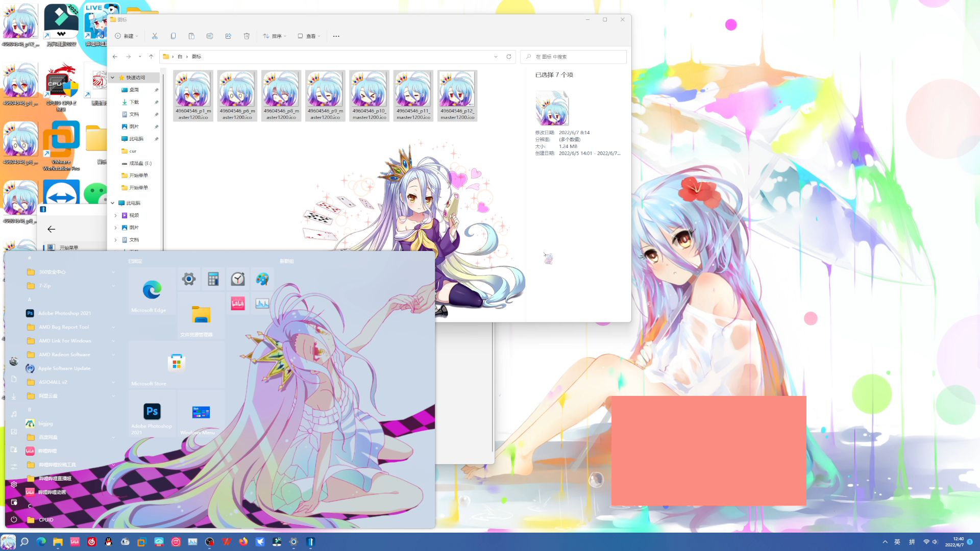Open the Calculator tile in Start menu
Screen dimensions: 980x551
click(x=213, y=279)
